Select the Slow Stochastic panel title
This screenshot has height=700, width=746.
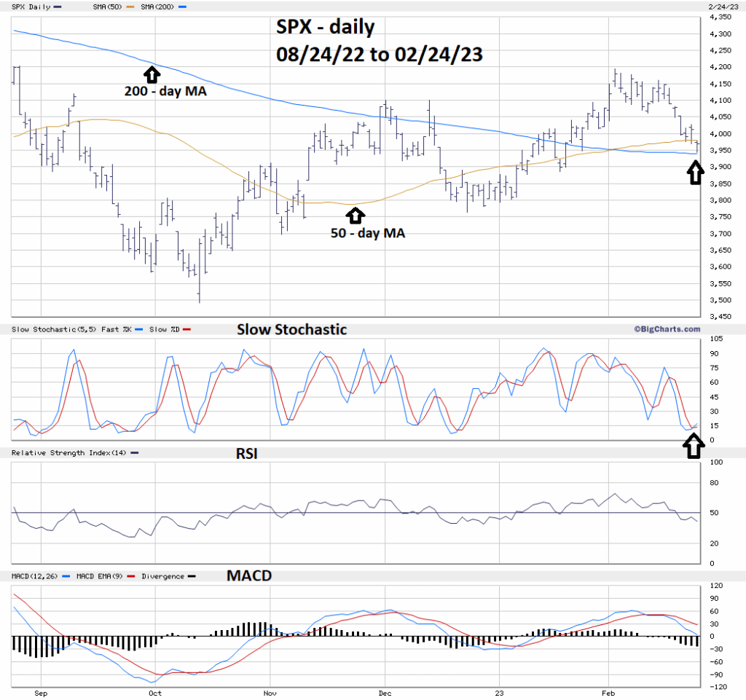pos(291,329)
